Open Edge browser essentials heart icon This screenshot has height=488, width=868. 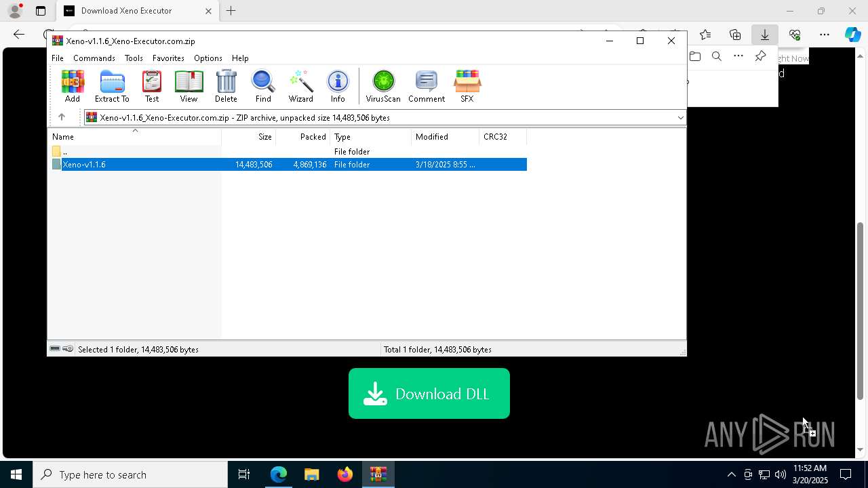tap(795, 35)
